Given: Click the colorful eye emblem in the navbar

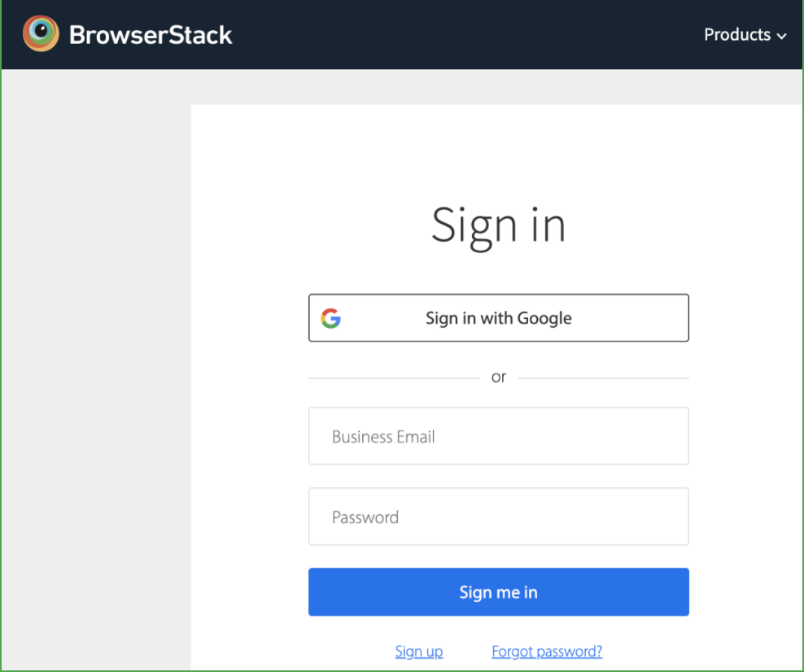Looking at the screenshot, I should click(x=40, y=33).
